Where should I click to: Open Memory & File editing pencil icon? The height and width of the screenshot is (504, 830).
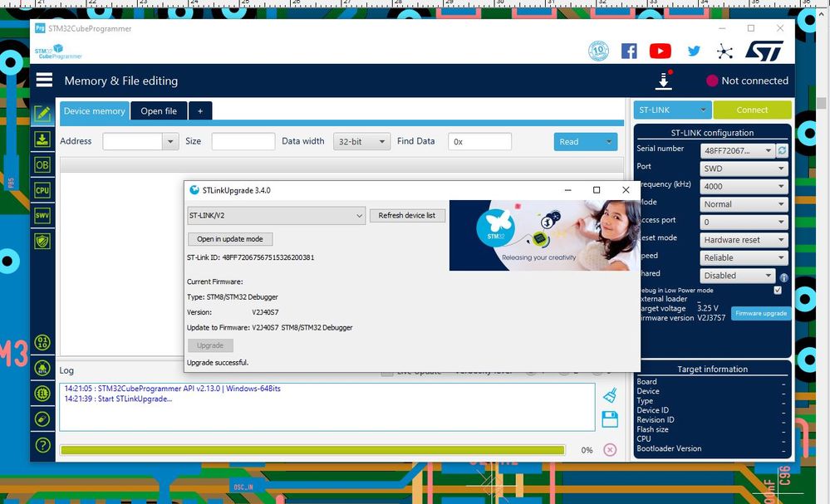click(x=42, y=113)
